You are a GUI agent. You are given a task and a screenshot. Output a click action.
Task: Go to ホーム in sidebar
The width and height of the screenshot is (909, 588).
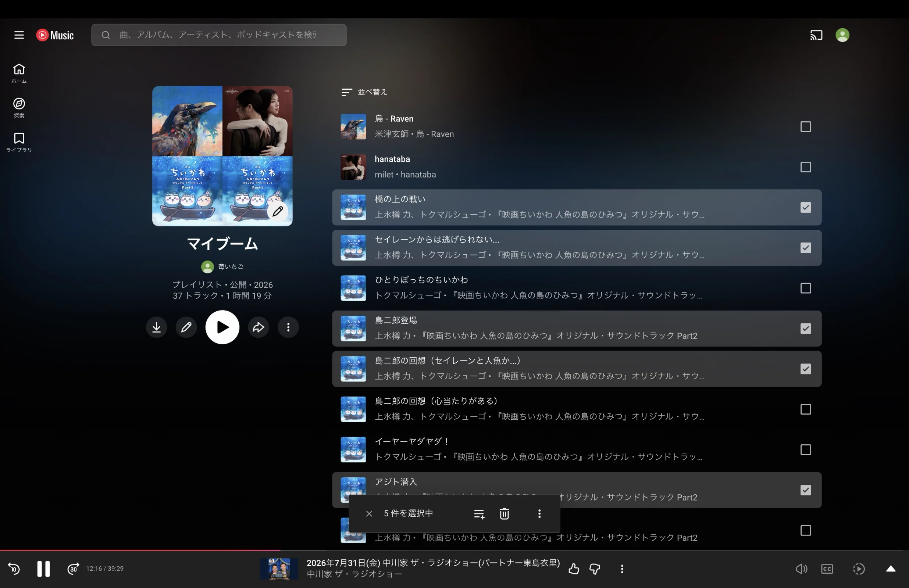[19, 73]
